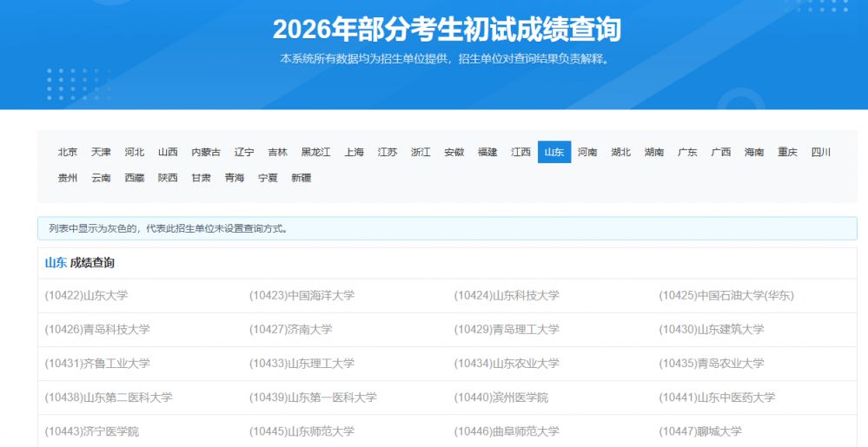This screenshot has height=447, width=868.
Task: Select the 安徽 province tab
Action: click(x=454, y=152)
